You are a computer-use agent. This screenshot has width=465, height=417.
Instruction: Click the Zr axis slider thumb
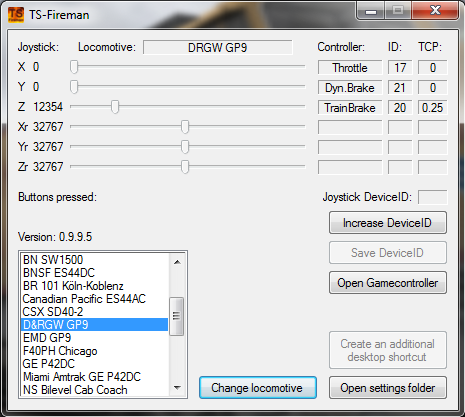185,167
